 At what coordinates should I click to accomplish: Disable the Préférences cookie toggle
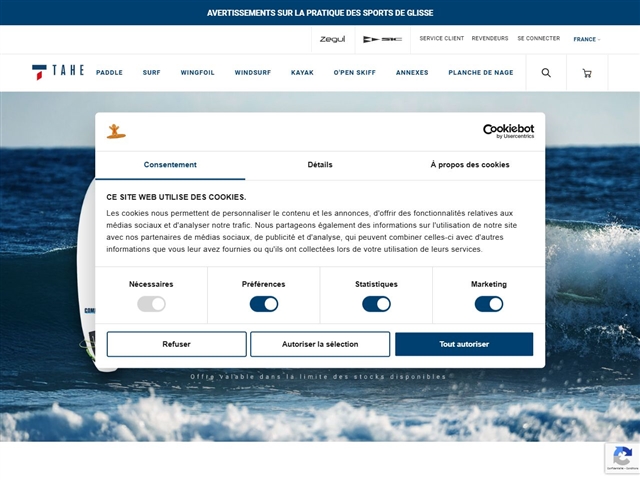tap(264, 304)
